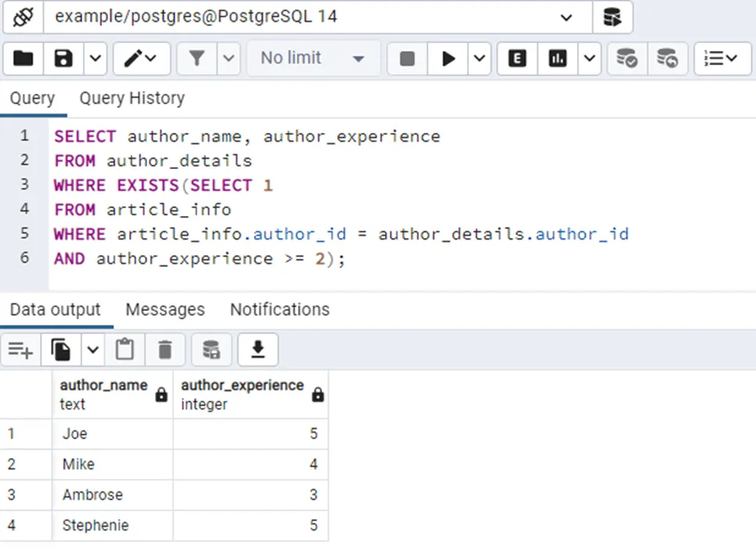Image resolution: width=756 pixels, height=555 pixels.
Task: Click the Open File folder icon
Action: 23,59
